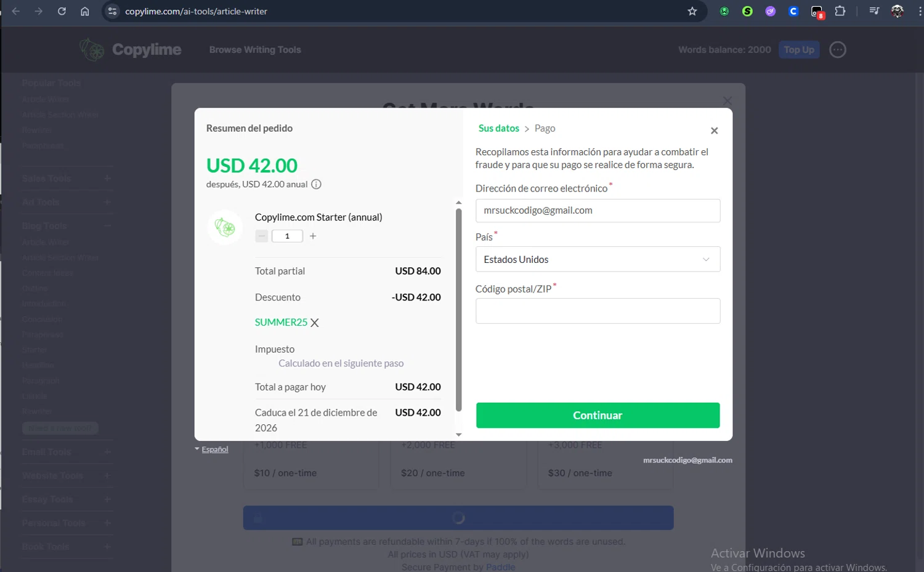Open Conclusion in Blog Tools
The width and height of the screenshot is (924, 572).
[42, 319]
